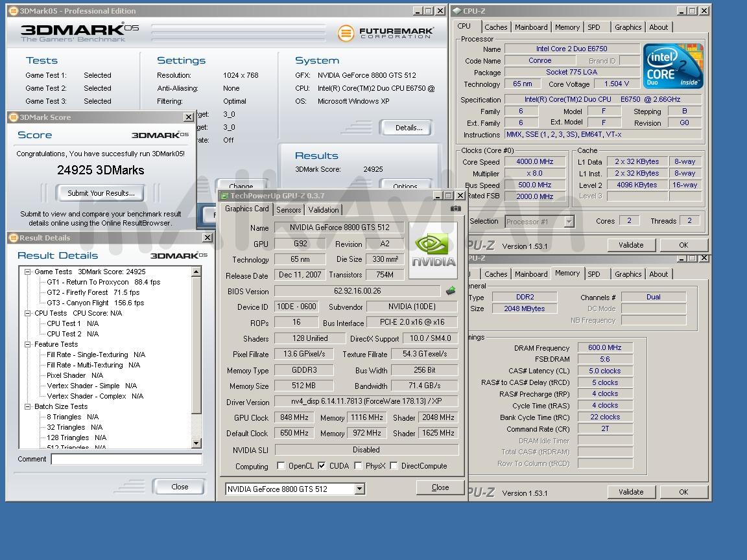Click the BIOS save chip icon in GPU-Z

tap(450, 290)
